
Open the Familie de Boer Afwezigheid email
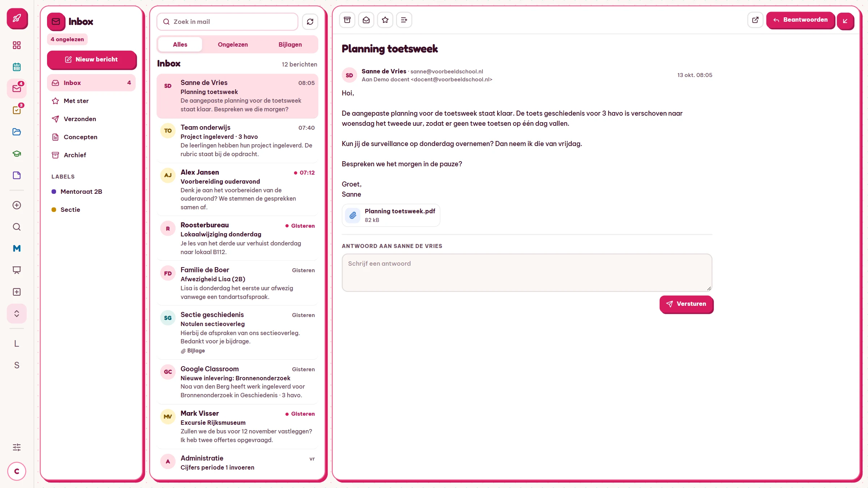[x=237, y=283]
